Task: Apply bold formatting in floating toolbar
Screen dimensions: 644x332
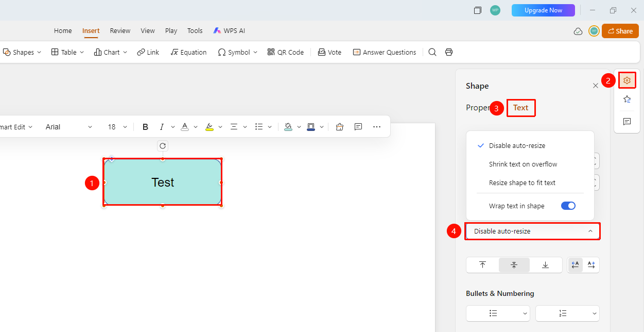Action: click(x=145, y=127)
